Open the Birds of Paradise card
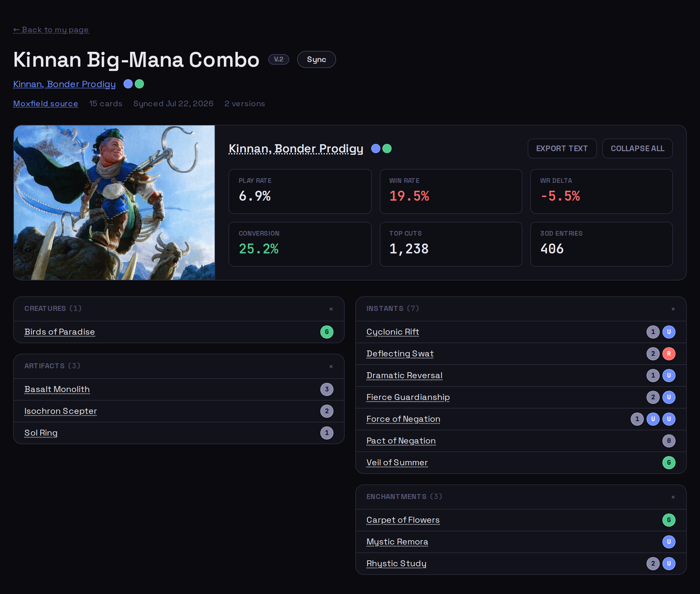 [x=60, y=332]
